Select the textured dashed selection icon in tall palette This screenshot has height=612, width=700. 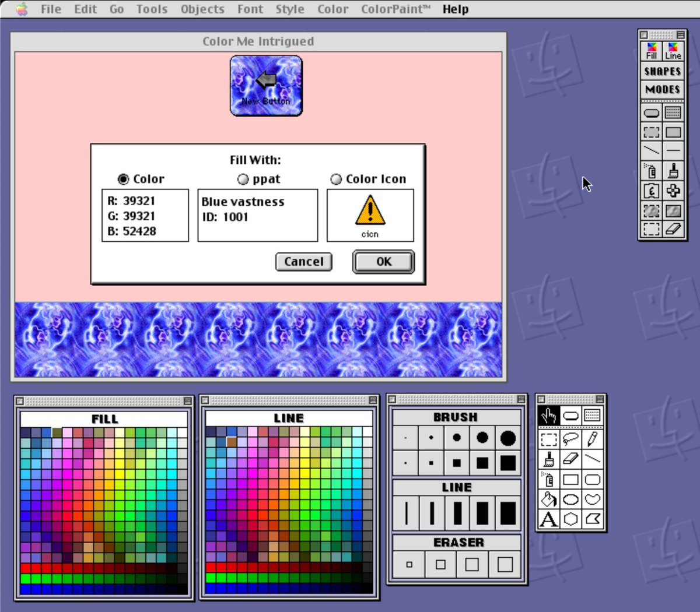click(652, 210)
